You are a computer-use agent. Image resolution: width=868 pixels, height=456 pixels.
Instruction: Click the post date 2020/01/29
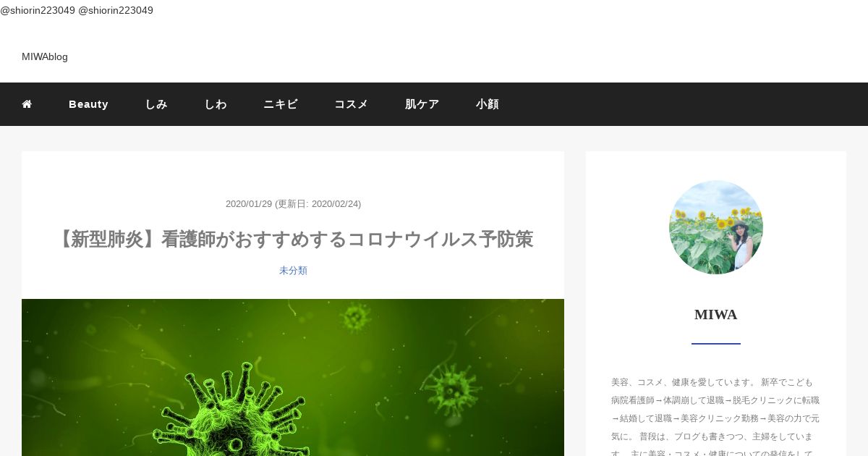point(249,204)
